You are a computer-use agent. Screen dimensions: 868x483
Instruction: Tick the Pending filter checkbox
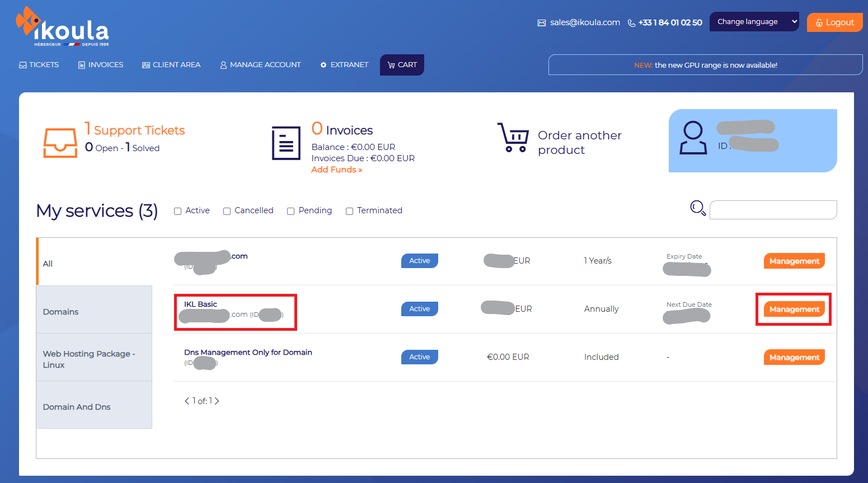tap(290, 211)
